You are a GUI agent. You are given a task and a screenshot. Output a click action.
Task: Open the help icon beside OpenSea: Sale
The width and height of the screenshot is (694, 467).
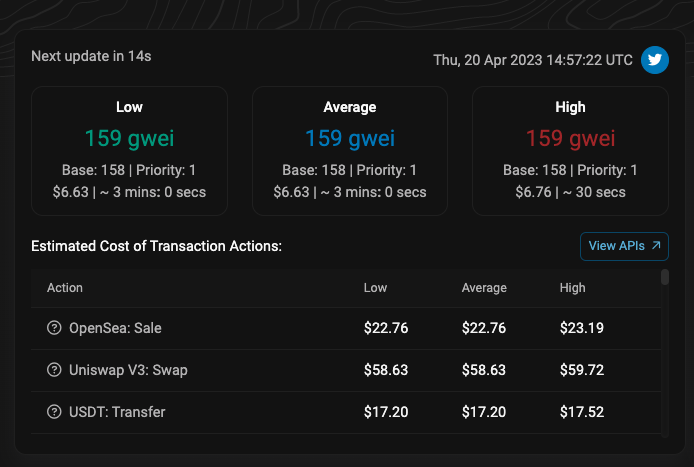(54, 328)
